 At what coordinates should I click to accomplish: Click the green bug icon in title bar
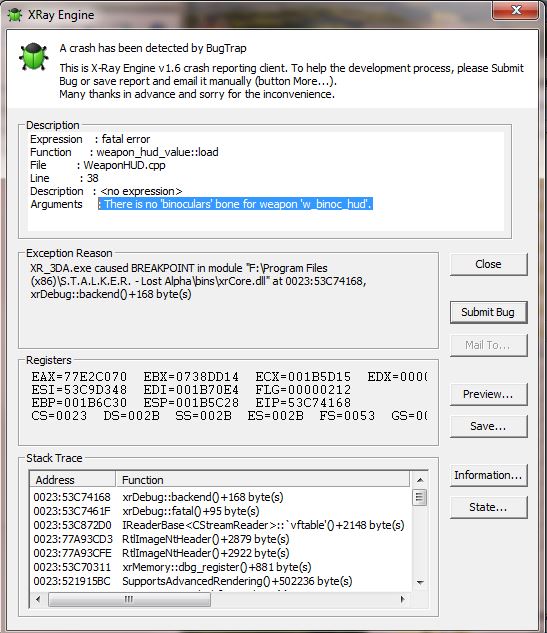(15, 15)
